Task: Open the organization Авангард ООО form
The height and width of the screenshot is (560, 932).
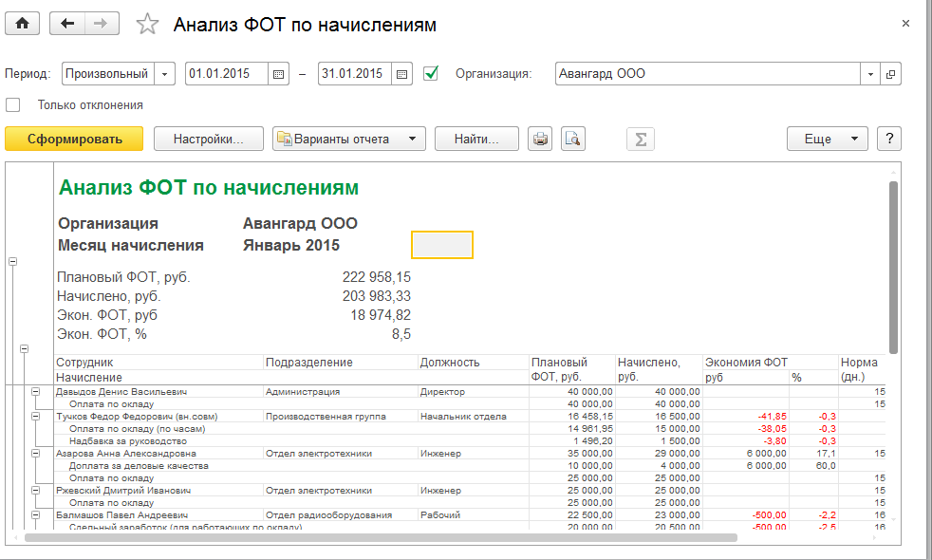Action: click(891, 74)
